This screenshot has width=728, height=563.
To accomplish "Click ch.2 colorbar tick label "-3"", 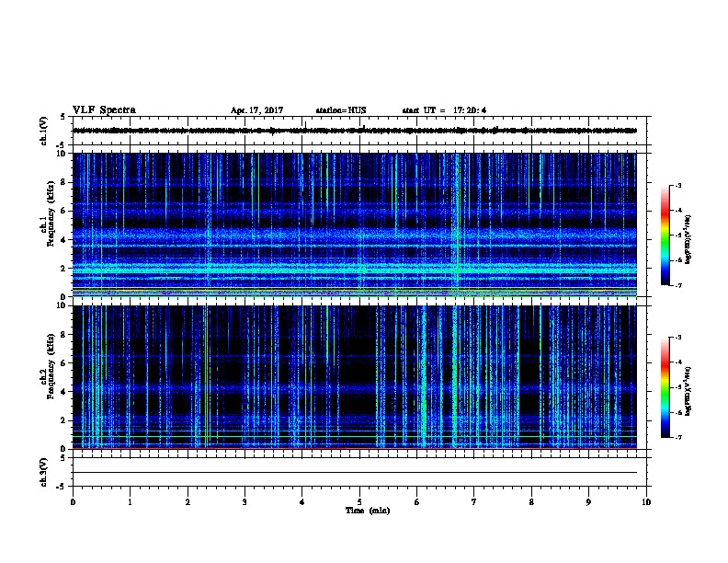I will (677, 338).
